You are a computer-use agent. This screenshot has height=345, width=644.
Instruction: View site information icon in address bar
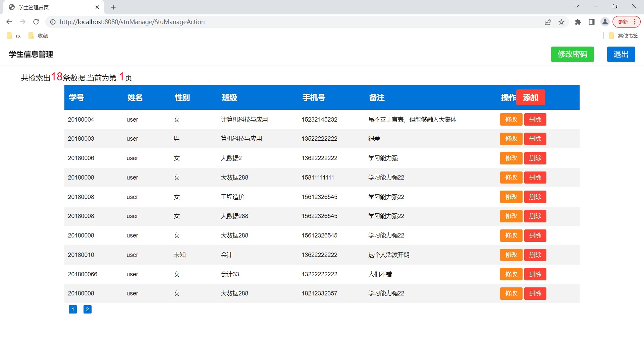pyautogui.click(x=53, y=22)
